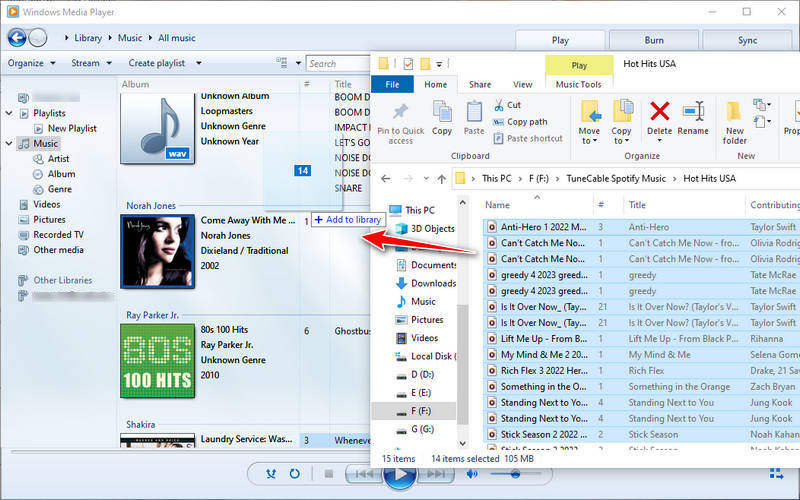800x500 pixels.
Task: Open 3D Objects in navigation pane
Action: point(425,229)
